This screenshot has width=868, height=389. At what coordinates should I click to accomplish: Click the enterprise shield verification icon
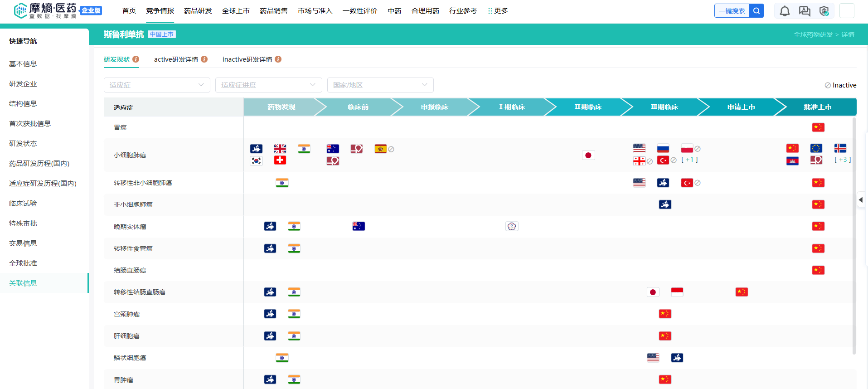click(824, 11)
